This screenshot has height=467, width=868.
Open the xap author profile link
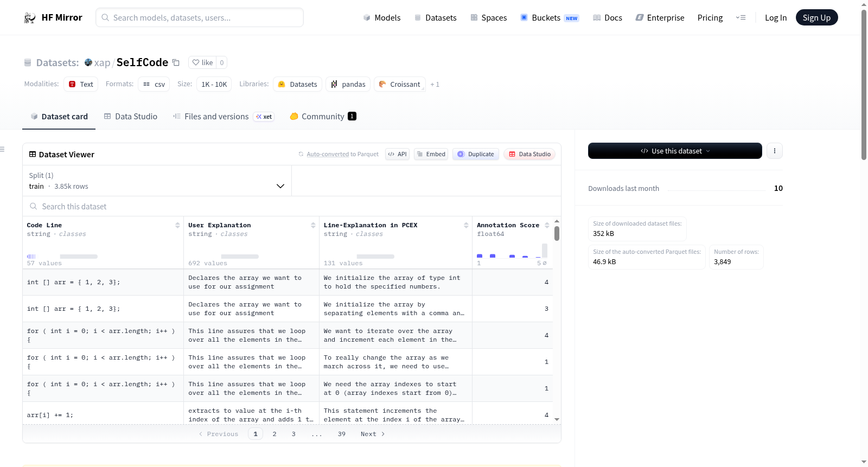tap(102, 63)
